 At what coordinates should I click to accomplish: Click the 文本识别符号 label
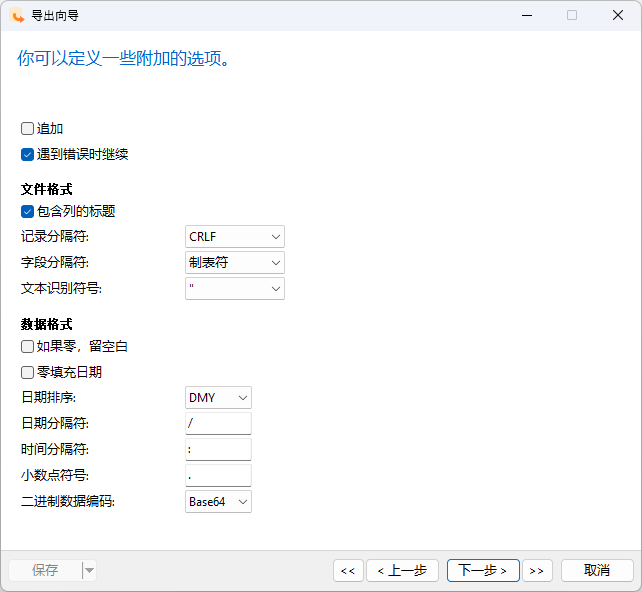(x=61, y=289)
